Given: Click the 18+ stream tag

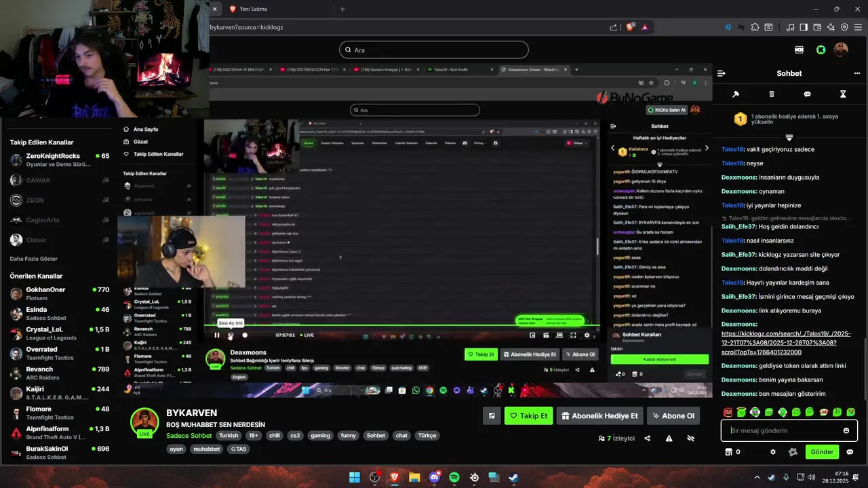Looking at the screenshot, I should pyautogui.click(x=253, y=436).
